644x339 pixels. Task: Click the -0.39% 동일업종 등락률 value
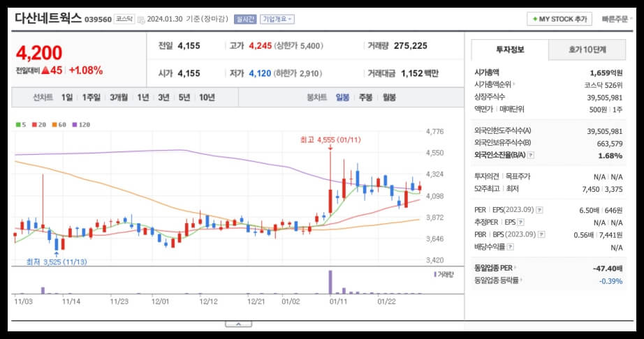(x=610, y=281)
